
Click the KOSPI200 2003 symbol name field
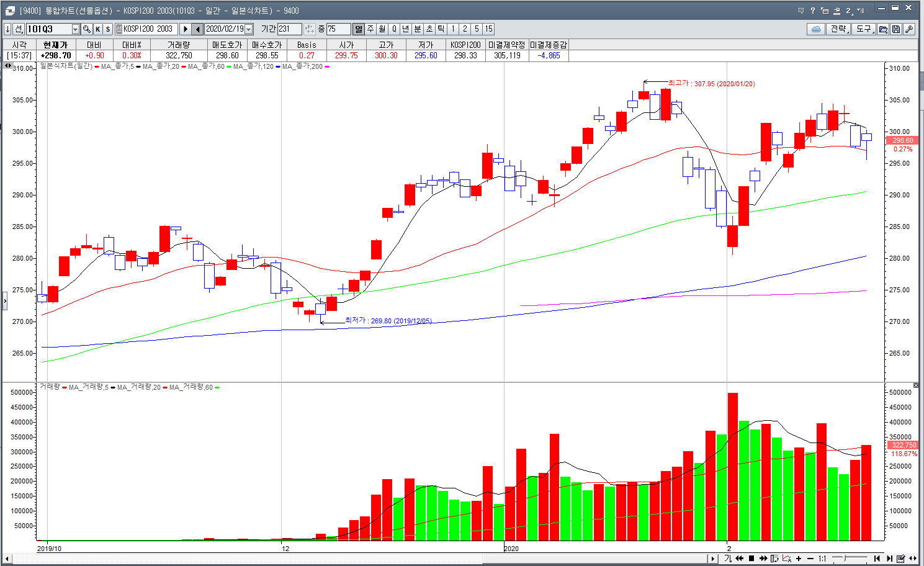click(146, 29)
